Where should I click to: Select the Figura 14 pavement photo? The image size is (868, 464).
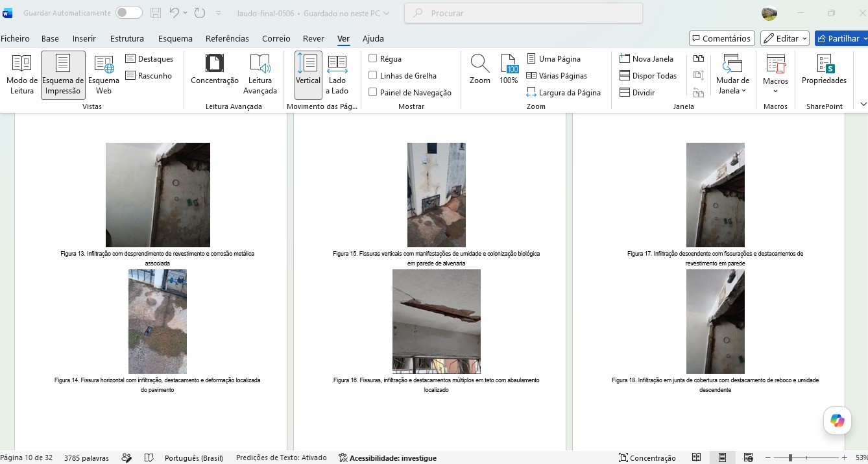pyautogui.click(x=158, y=321)
